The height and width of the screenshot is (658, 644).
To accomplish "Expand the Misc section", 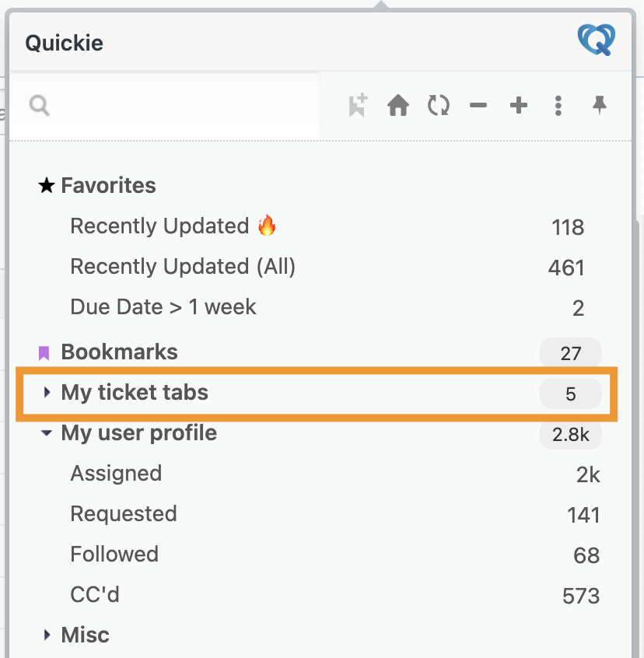I will 47,635.
